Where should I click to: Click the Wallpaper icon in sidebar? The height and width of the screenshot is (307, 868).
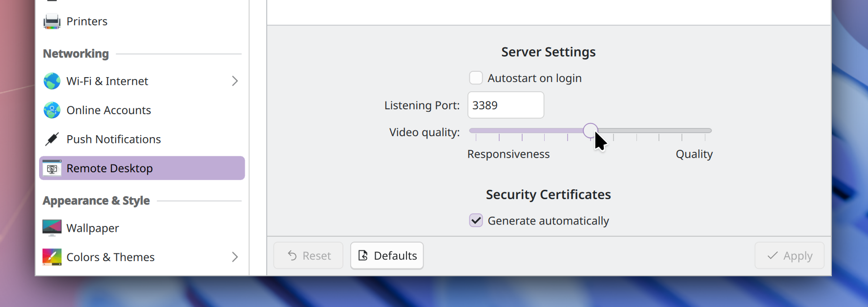pos(52,228)
